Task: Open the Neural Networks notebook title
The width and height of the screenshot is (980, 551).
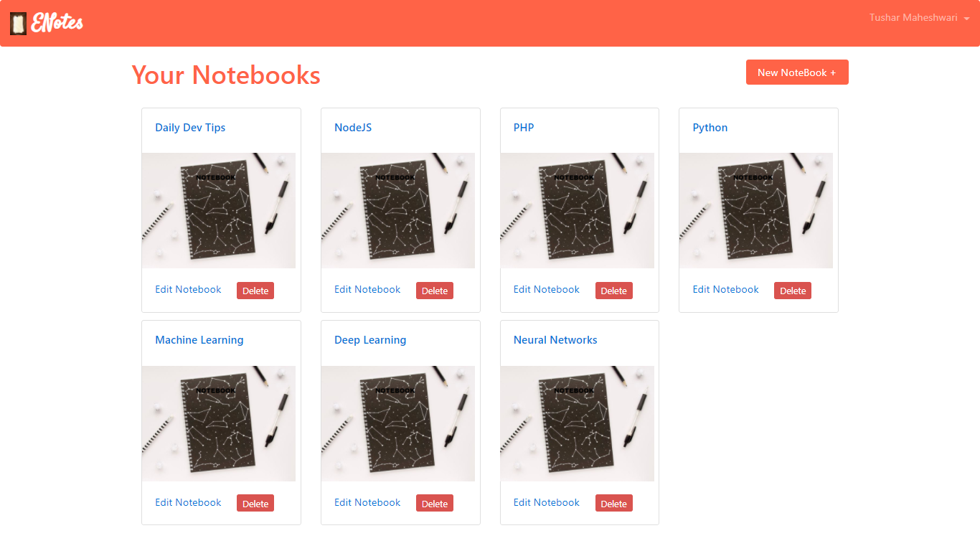Action: point(555,340)
